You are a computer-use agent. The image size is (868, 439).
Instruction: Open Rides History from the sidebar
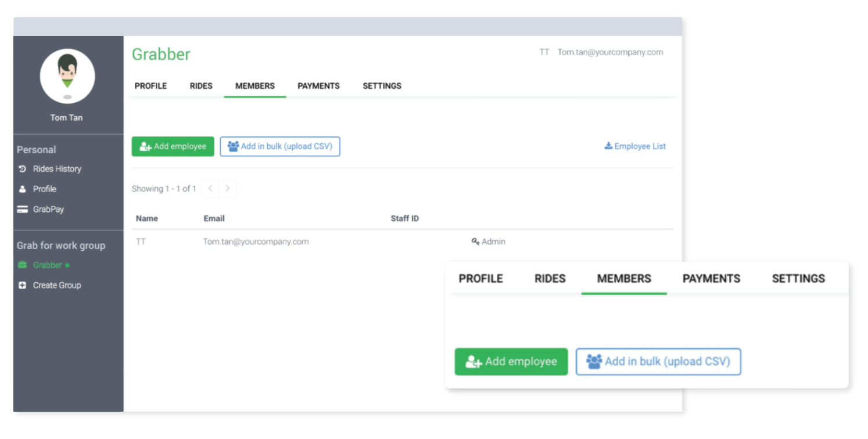click(x=56, y=169)
